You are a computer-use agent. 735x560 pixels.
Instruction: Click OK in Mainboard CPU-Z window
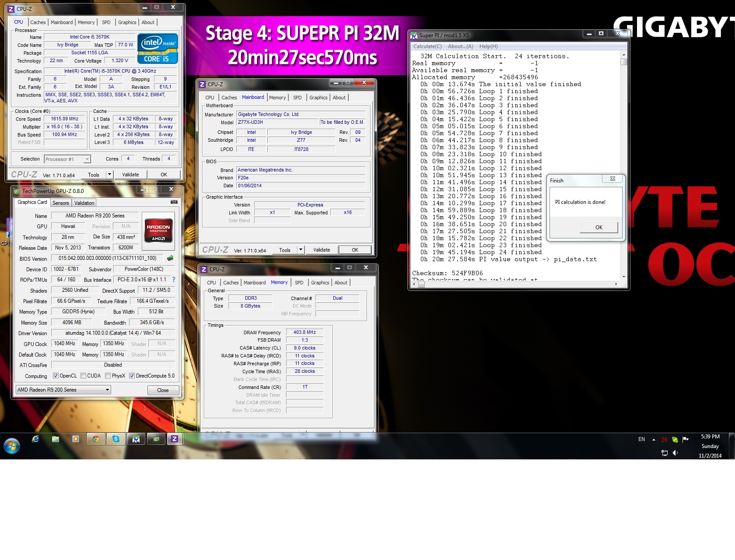[355, 250]
